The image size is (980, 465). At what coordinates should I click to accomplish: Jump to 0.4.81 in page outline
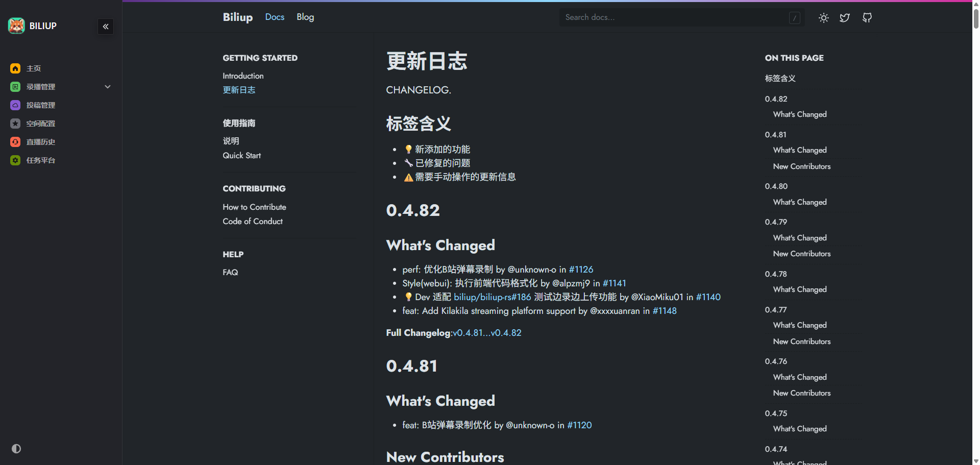point(775,134)
